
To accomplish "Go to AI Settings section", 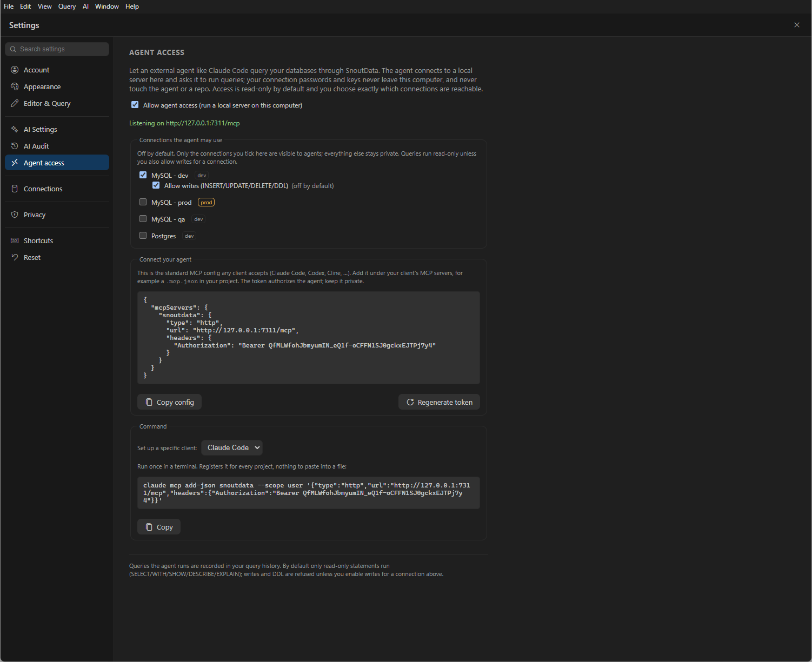I will 57,129.
